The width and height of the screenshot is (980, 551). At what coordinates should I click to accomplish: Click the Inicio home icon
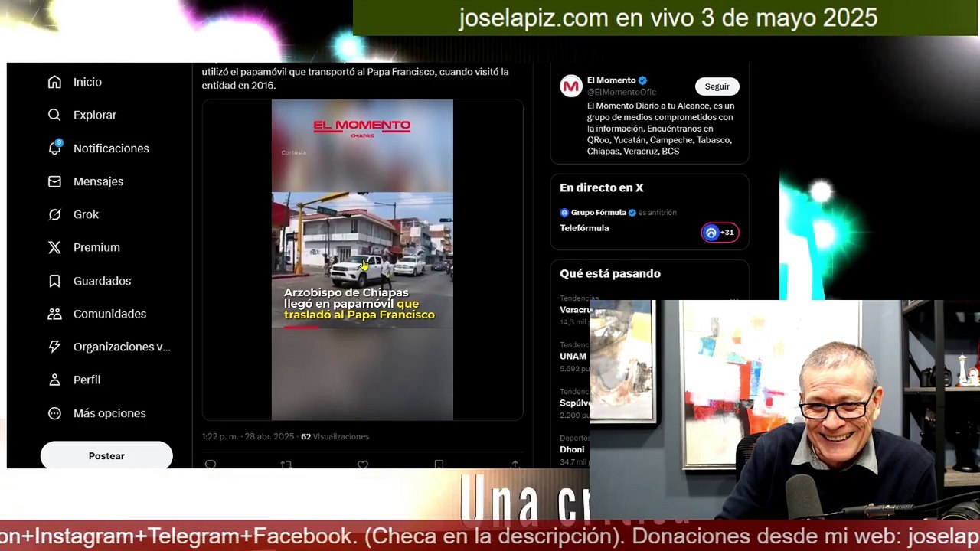[x=54, y=82]
